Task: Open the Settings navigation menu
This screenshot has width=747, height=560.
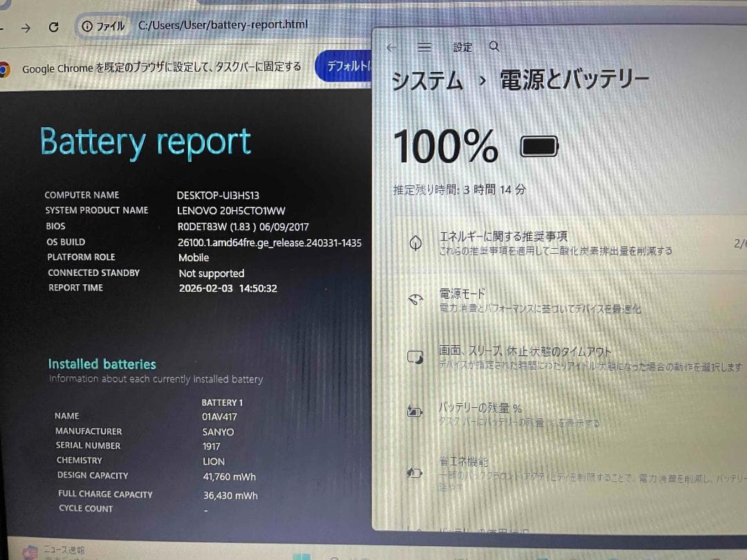Action: (x=425, y=47)
